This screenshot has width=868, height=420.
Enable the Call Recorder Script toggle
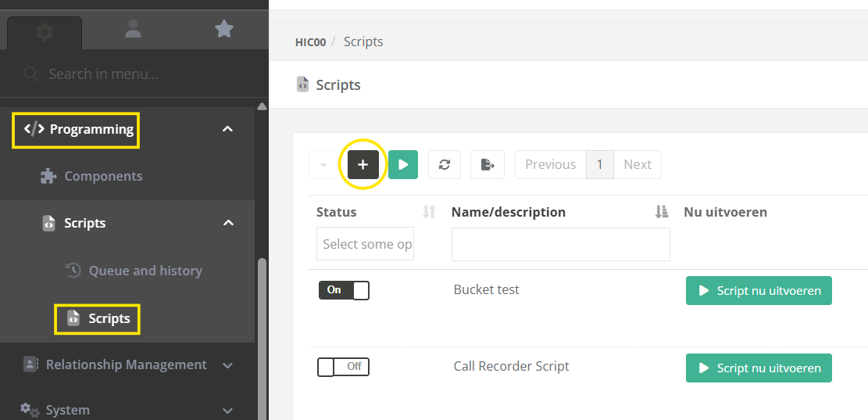point(344,367)
